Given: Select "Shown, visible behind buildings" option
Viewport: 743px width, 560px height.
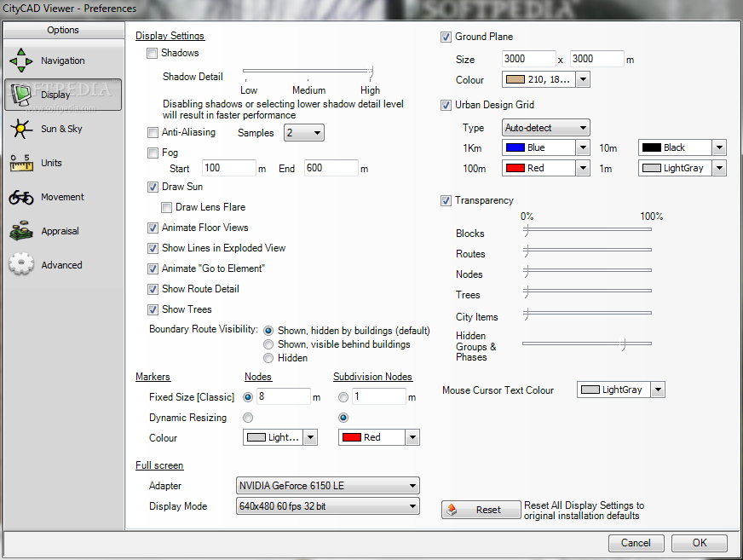Looking at the screenshot, I should [x=268, y=344].
